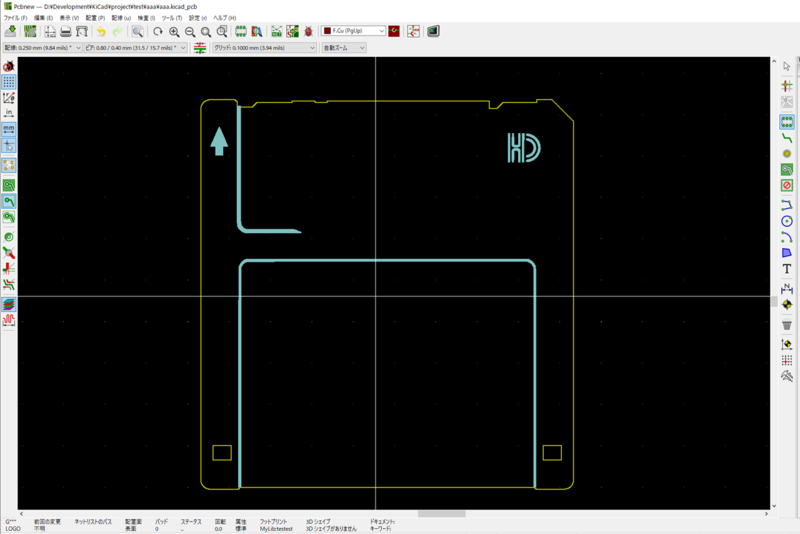Activate the measure distance tool
The width and height of the screenshot is (800, 534).
click(x=787, y=376)
